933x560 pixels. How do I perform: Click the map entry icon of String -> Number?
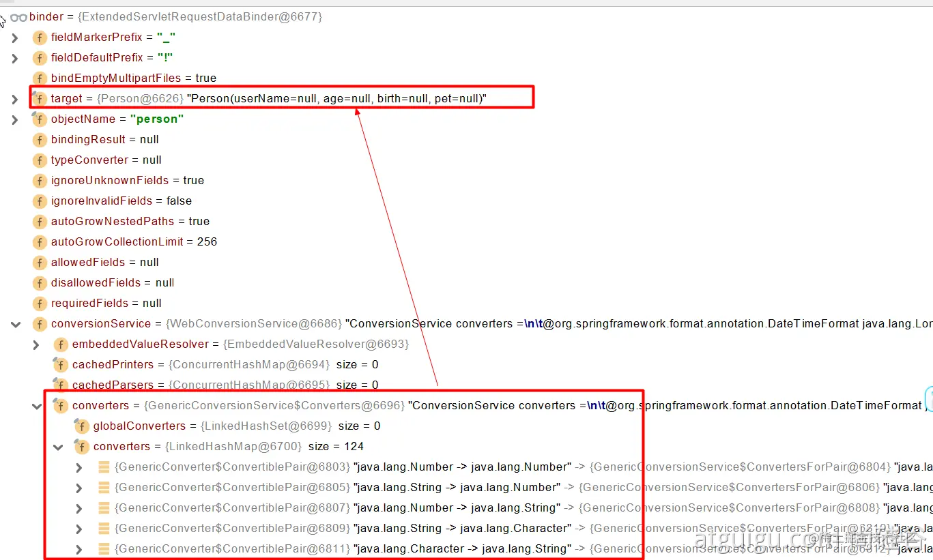[x=104, y=488]
